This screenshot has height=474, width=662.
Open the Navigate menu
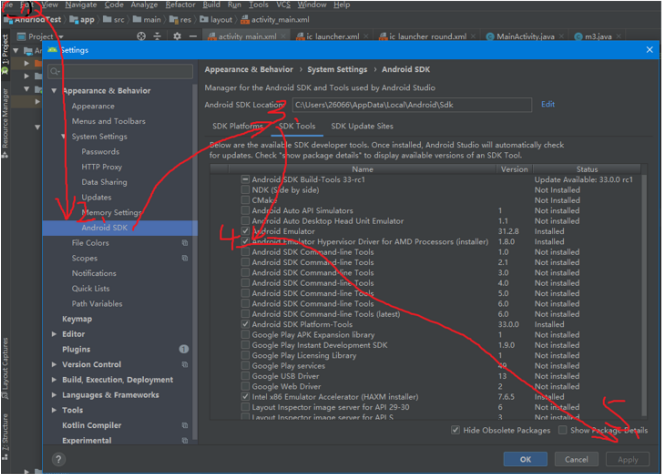(81, 5)
